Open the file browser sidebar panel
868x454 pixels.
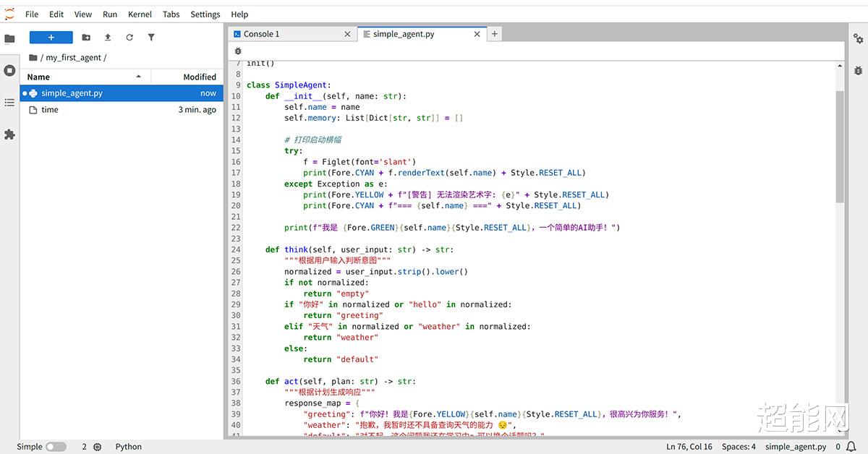(x=9, y=39)
